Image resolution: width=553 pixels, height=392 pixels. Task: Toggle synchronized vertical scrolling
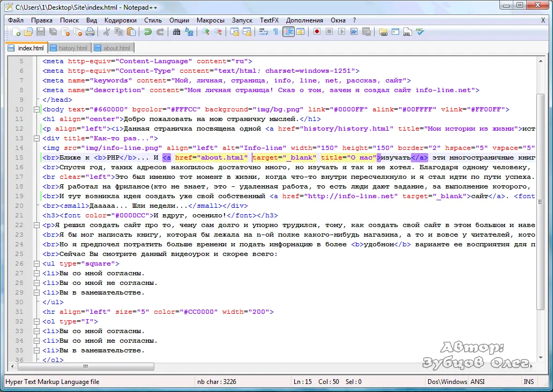tap(235, 32)
